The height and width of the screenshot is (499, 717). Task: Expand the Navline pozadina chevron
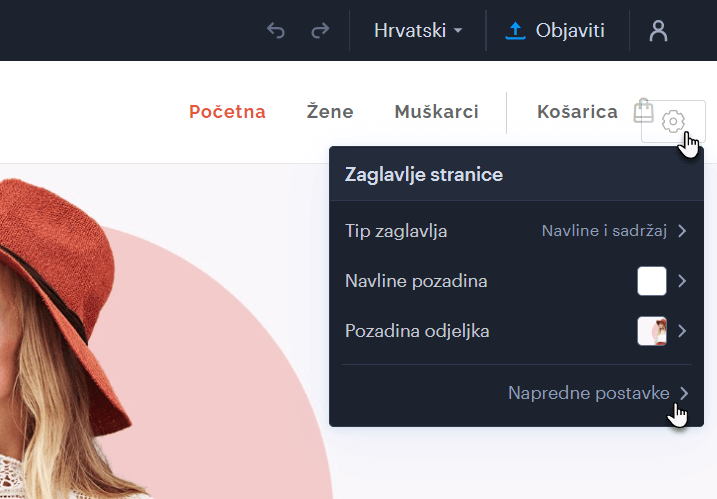pyautogui.click(x=682, y=281)
